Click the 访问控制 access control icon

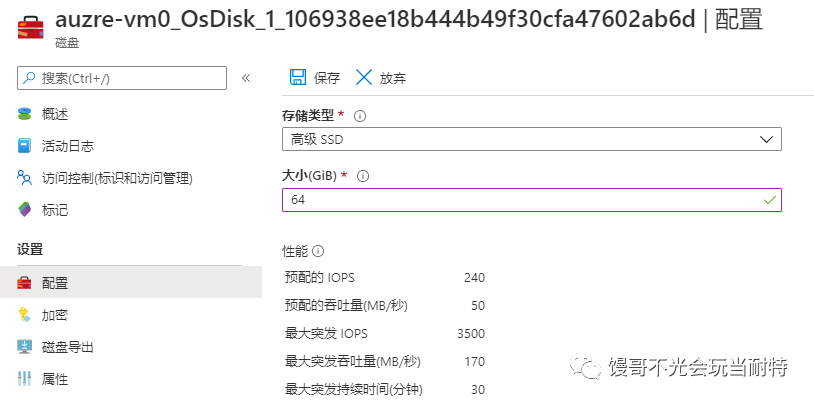(25, 178)
